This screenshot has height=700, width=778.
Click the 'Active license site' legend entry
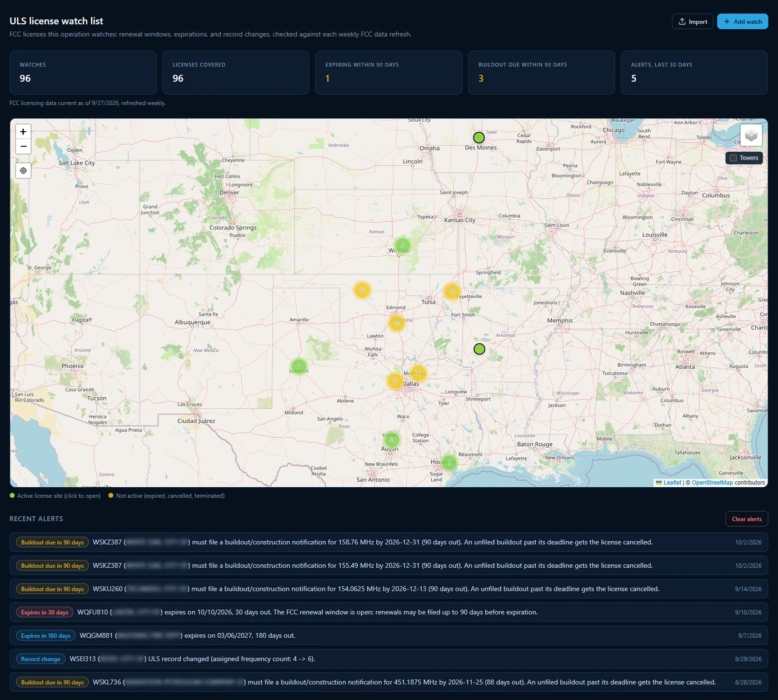click(x=55, y=496)
